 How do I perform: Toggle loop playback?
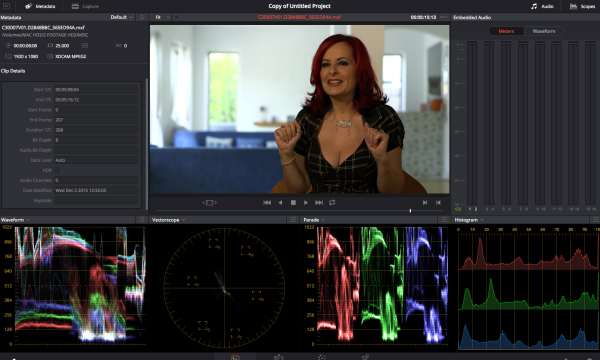coord(332,202)
